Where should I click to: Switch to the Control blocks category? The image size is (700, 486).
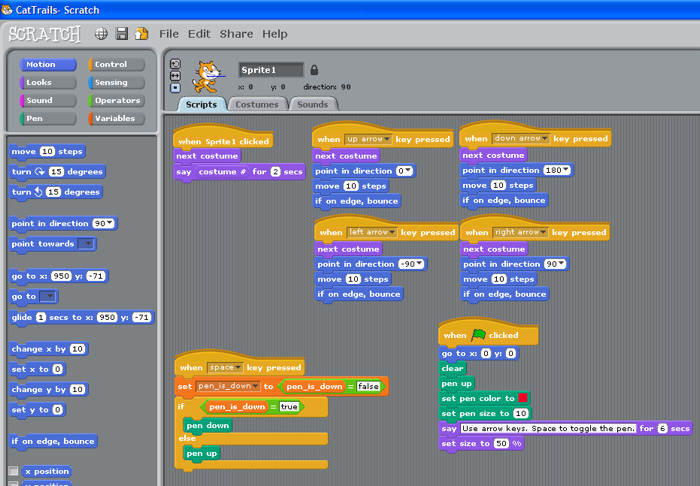[116, 65]
